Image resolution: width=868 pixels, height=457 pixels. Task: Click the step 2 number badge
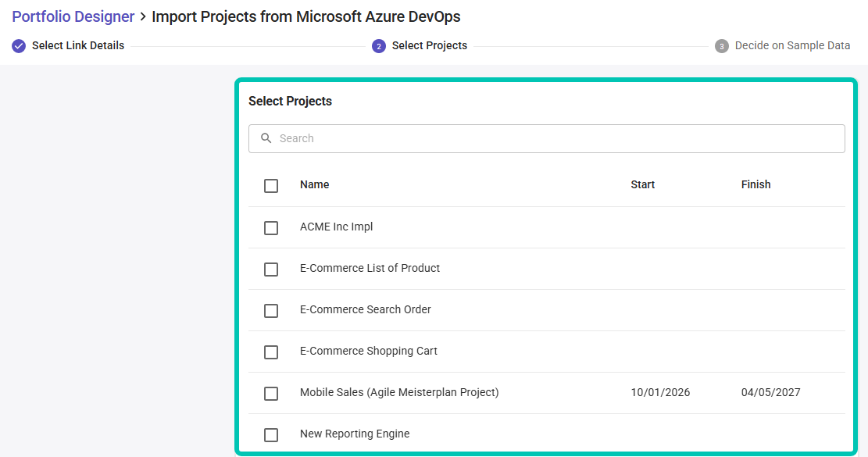pyautogui.click(x=379, y=46)
